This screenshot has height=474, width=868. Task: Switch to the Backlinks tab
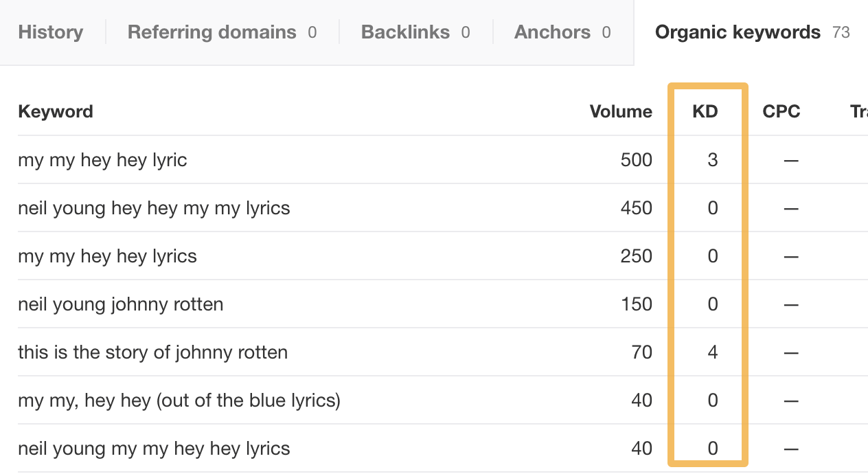[x=405, y=32]
